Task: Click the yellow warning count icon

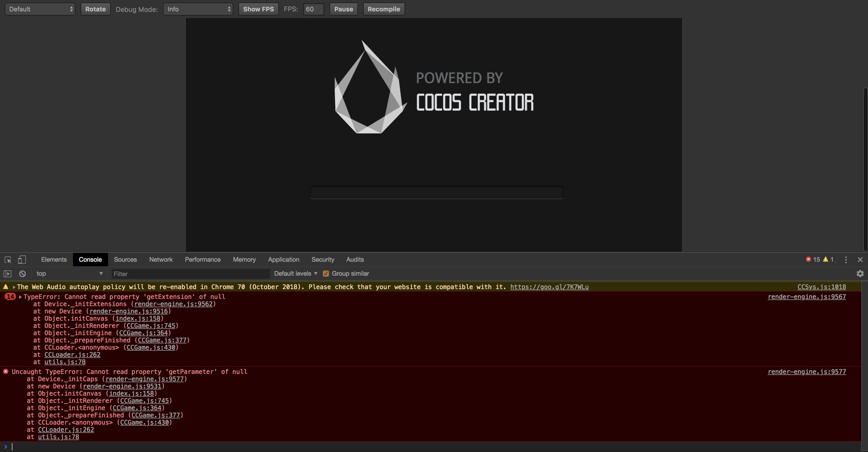Action: 825,259
